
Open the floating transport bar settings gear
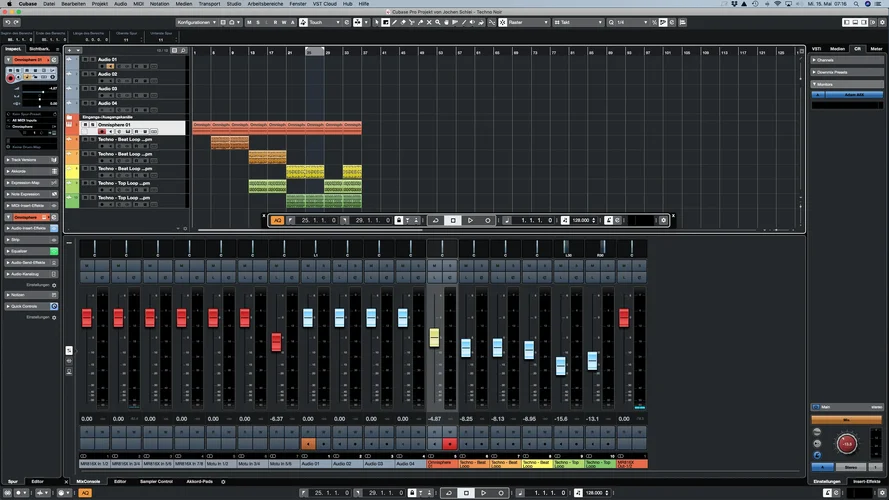(x=663, y=220)
